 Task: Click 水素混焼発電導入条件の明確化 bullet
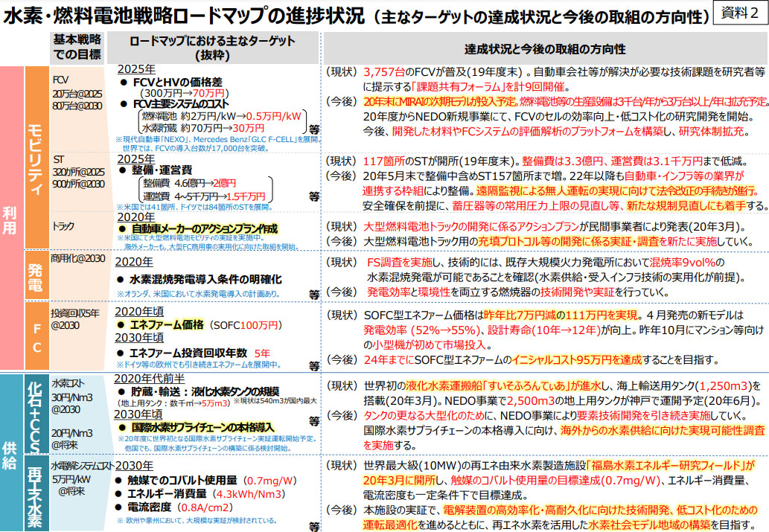(x=200, y=280)
